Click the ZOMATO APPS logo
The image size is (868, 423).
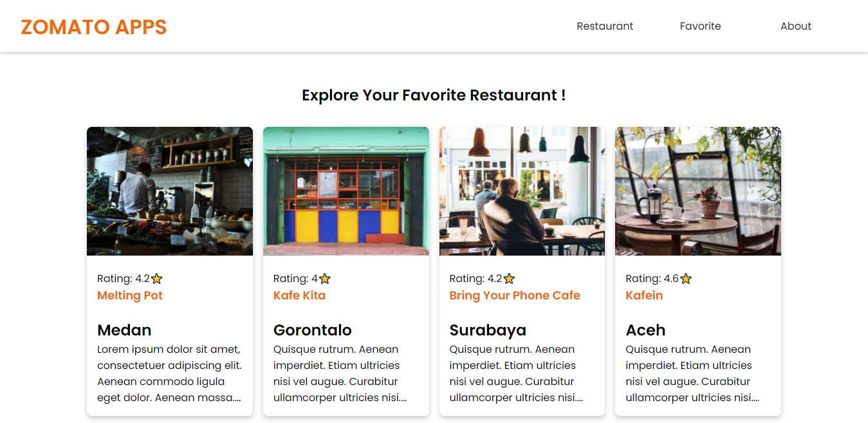coord(94,27)
